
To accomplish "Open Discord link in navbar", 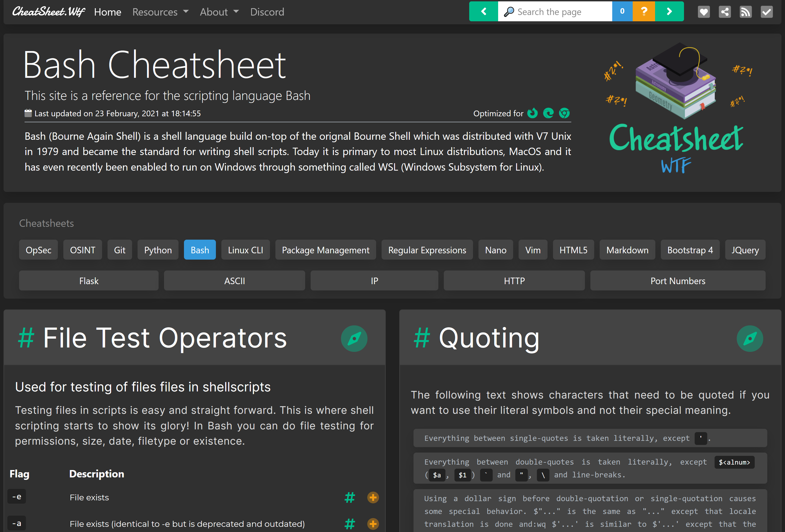I will (x=267, y=12).
